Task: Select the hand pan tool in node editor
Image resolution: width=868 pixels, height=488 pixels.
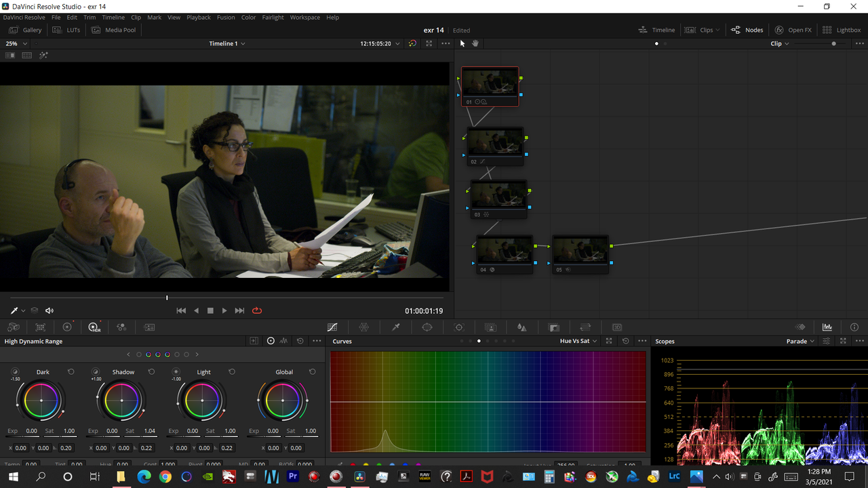Action: click(x=475, y=43)
